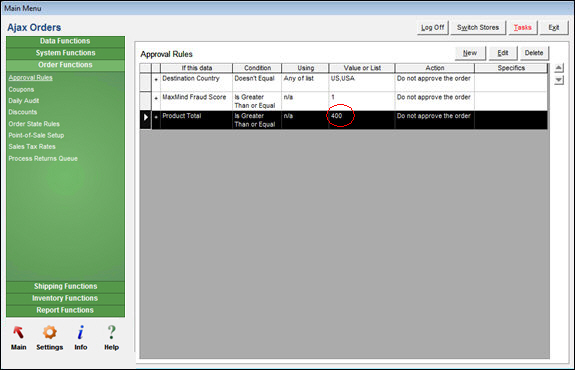This screenshot has width=575, height=370.
Task: Open the Settings gear icon
Action: tap(50, 332)
